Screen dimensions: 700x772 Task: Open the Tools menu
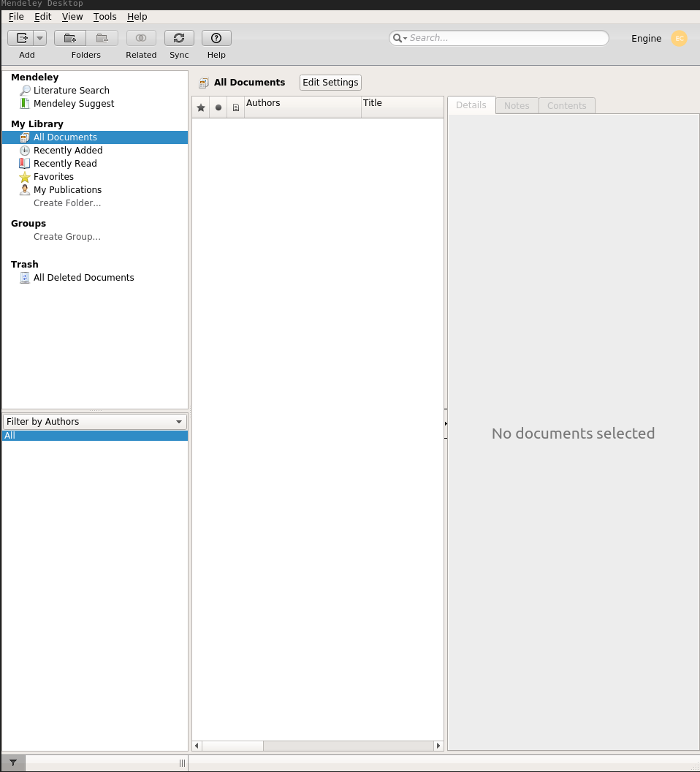(x=104, y=16)
